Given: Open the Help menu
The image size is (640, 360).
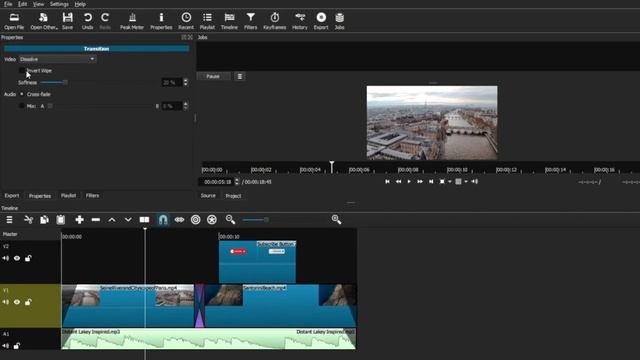Looking at the screenshot, I should click(80, 4).
